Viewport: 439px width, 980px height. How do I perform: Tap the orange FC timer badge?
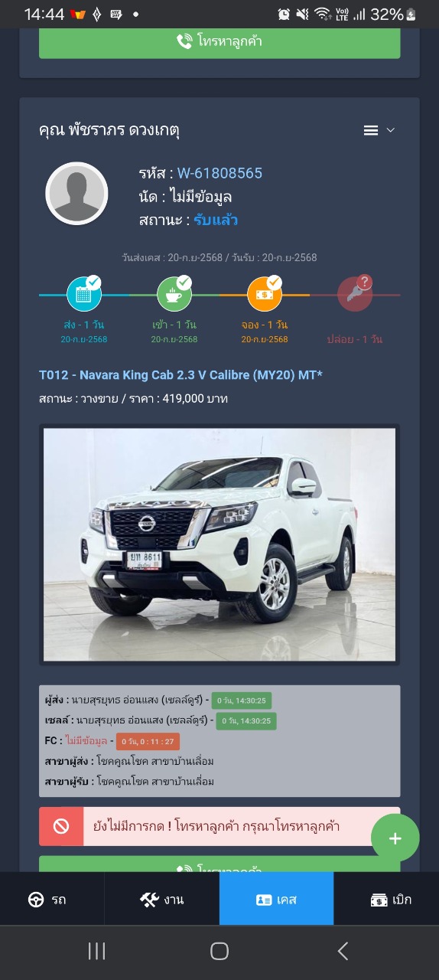click(148, 741)
